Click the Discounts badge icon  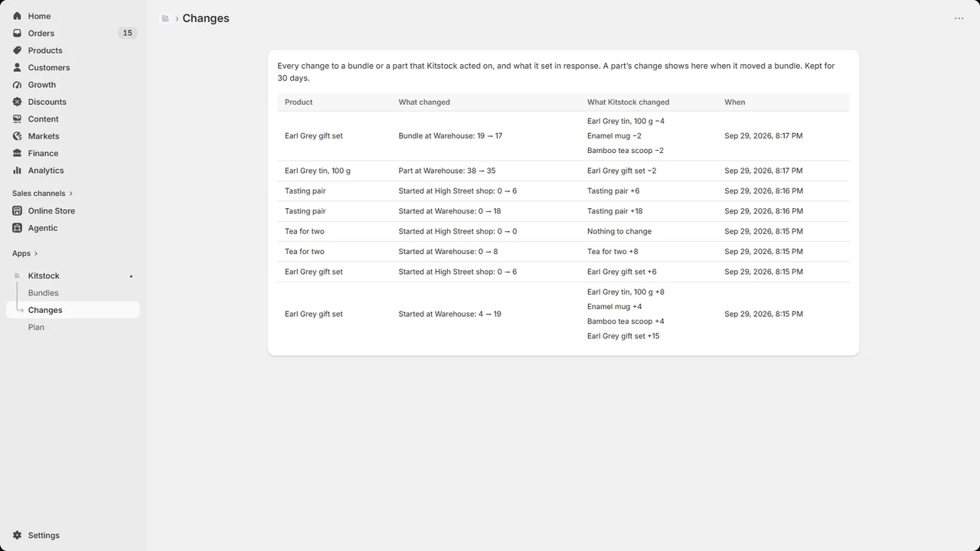coord(17,102)
